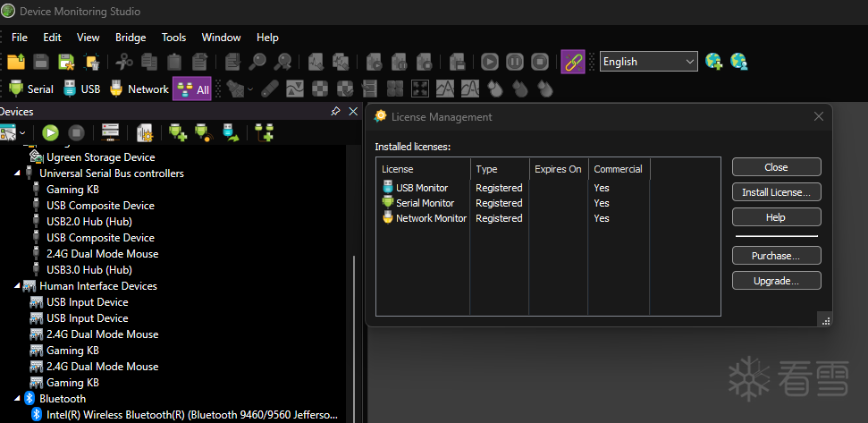Select the USB device filter
The height and width of the screenshot is (423, 868).
pyautogui.click(x=82, y=89)
